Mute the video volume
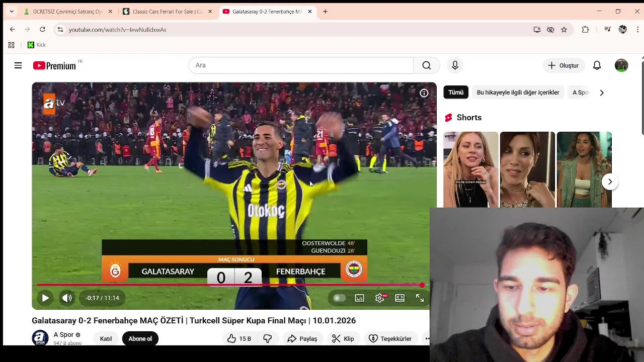 (67, 298)
